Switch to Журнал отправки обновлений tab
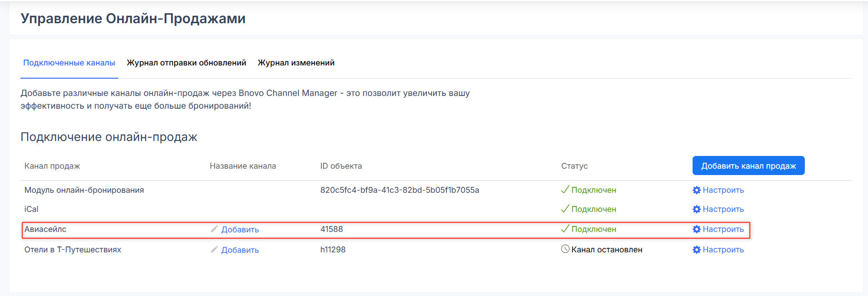This screenshot has height=296, width=868. [186, 63]
